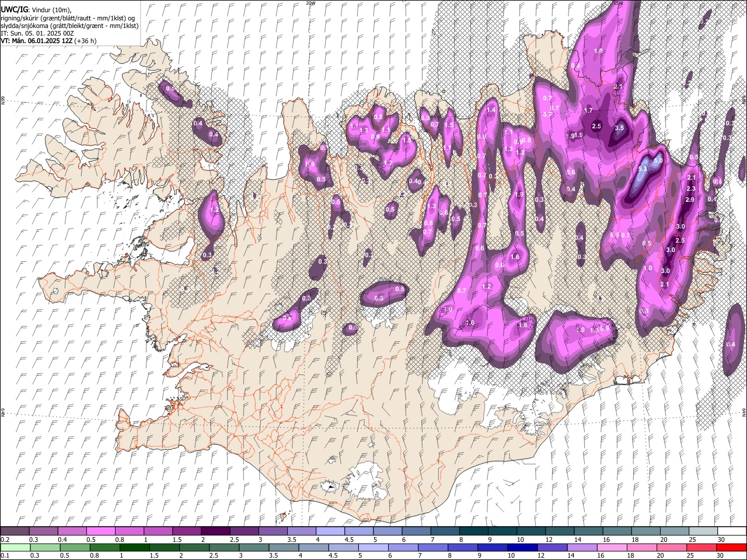Click the rain-scale swatch between 0.5 and 0.8
Screen dimensions: 747x560
point(75,547)
